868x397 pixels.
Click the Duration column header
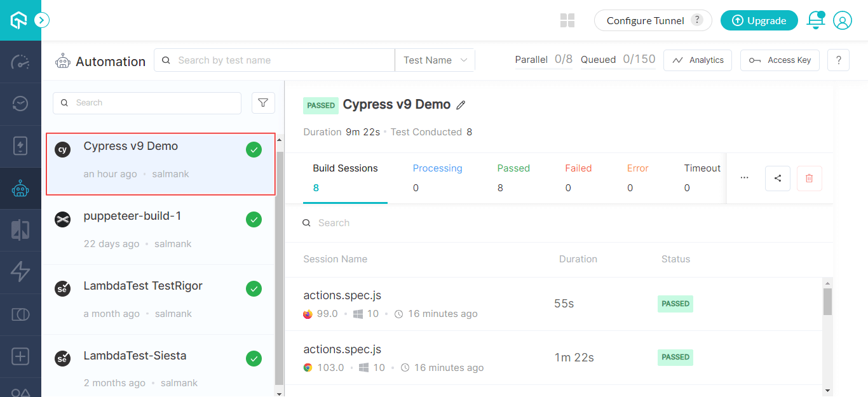coord(578,259)
